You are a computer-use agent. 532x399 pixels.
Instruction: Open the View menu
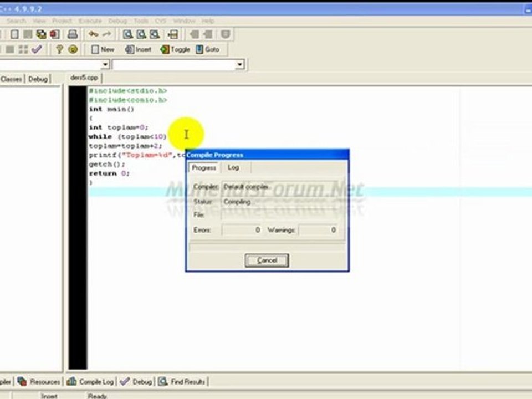pyautogui.click(x=39, y=21)
